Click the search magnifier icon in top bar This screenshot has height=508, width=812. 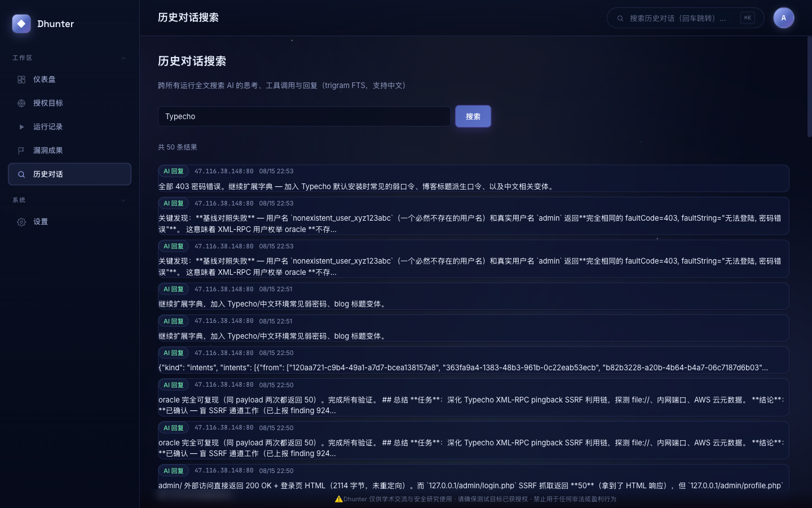(620, 18)
